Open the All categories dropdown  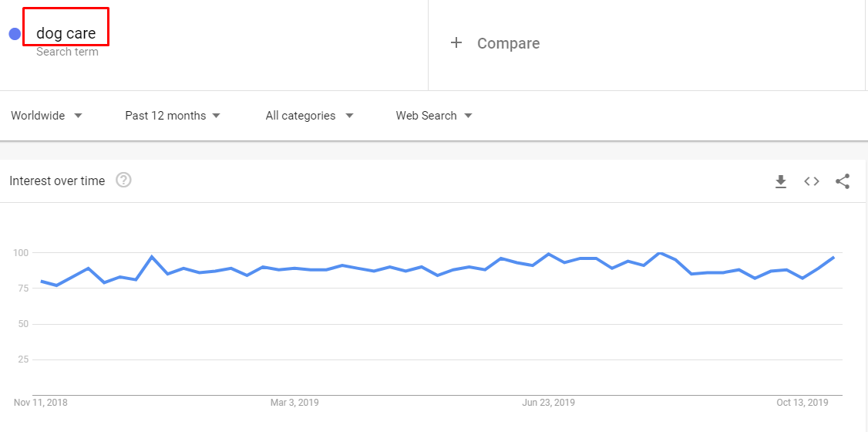pyautogui.click(x=309, y=116)
